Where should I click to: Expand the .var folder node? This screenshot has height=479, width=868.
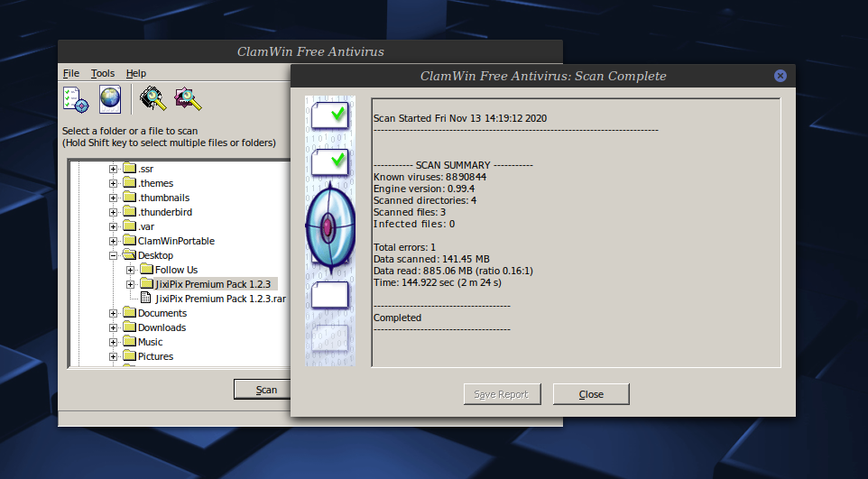(x=113, y=226)
